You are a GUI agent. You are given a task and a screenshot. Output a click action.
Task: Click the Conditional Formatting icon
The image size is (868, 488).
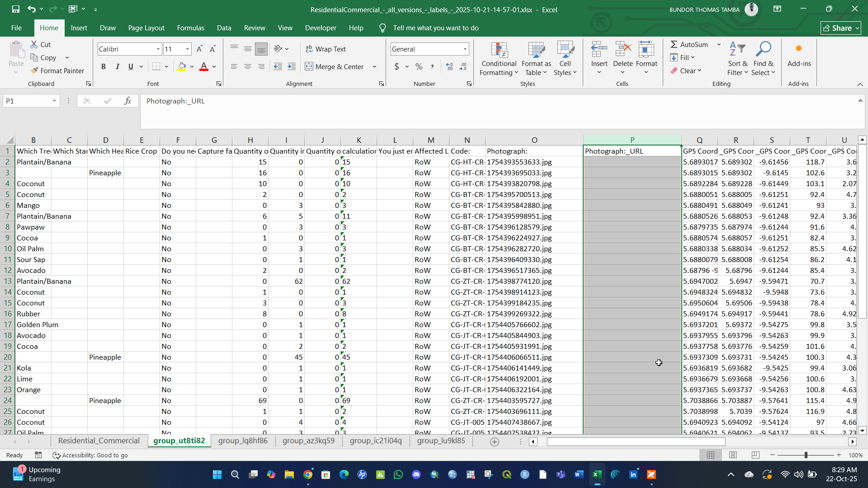click(x=499, y=51)
